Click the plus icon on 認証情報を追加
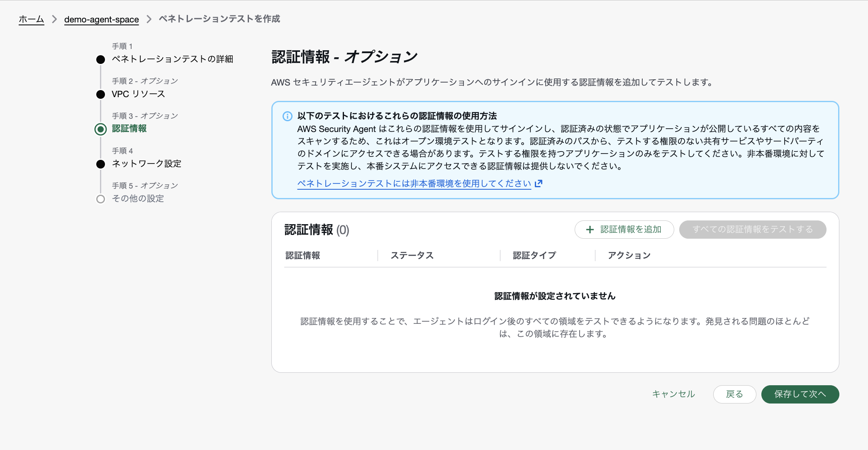This screenshot has width=868, height=450. tap(590, 230)
